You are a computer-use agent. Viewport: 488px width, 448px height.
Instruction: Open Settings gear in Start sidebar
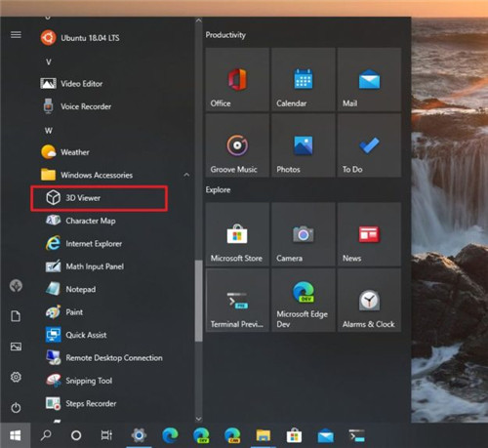coord(16,377)
